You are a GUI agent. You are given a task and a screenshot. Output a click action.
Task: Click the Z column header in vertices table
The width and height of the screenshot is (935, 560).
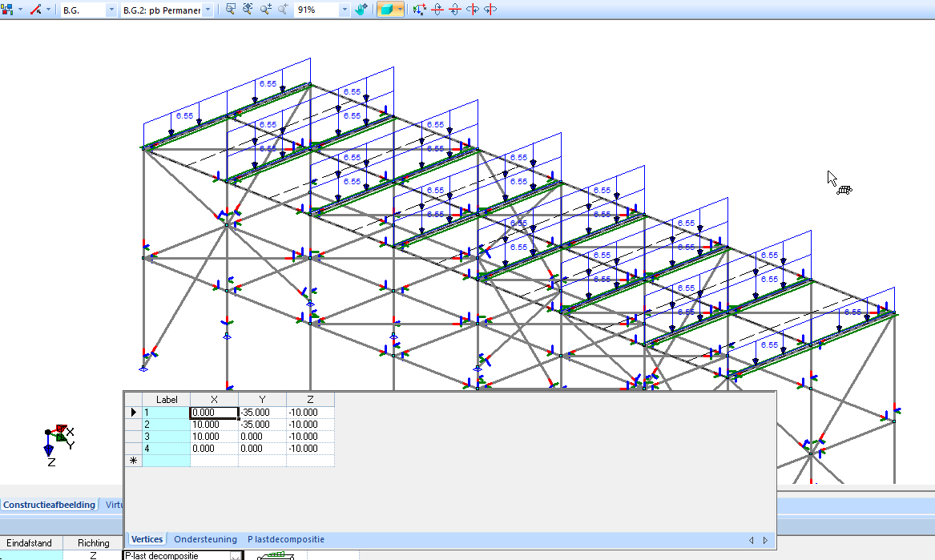point(310,400)
